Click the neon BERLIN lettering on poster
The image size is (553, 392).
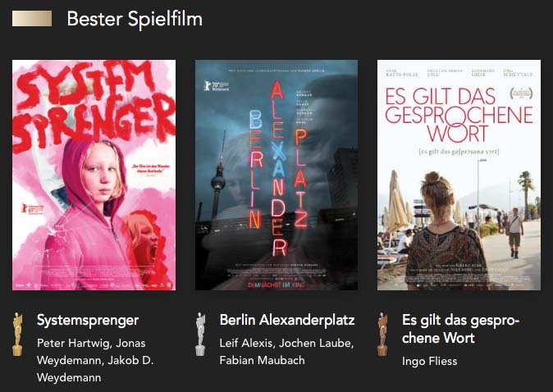256,168
